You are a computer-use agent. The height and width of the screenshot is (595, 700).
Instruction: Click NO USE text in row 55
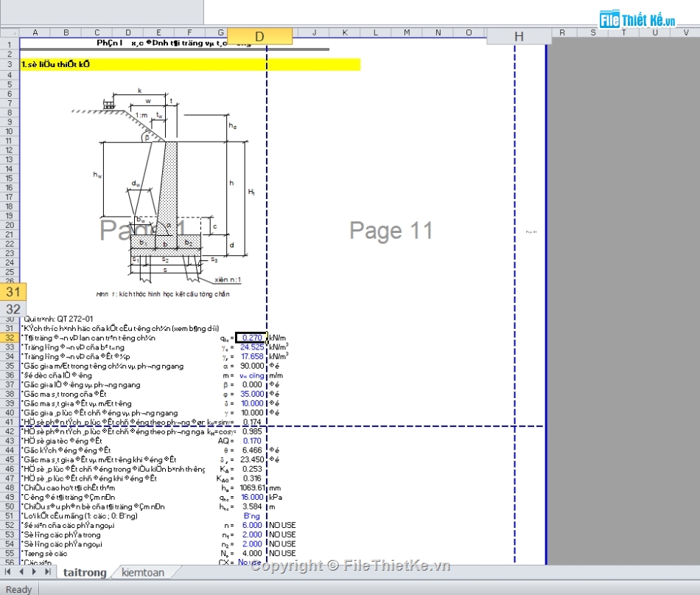coord(282,554)
